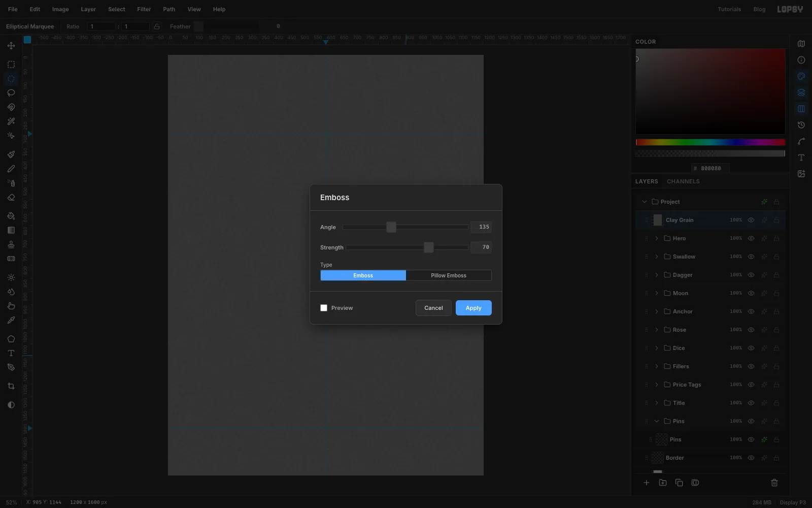Toggle visibility of Border layer
Viewport: 812px width, 508px height.
click(751, 458)
